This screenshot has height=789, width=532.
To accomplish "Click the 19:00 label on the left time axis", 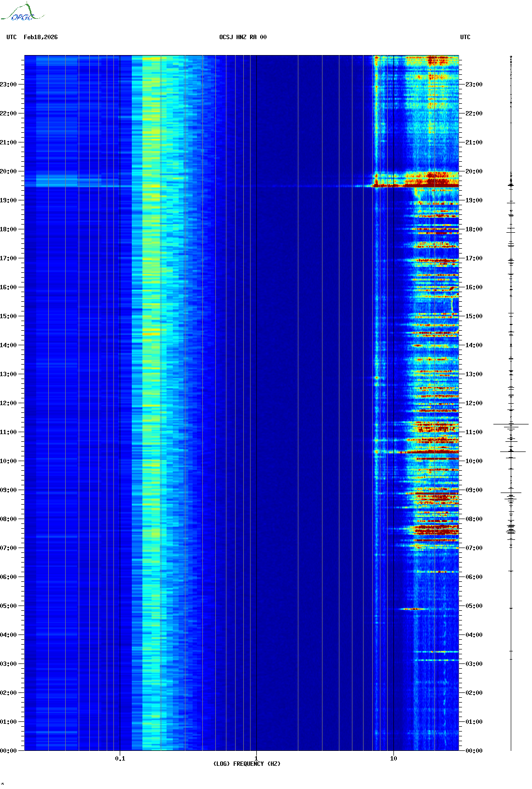I will tap(8, 200).
